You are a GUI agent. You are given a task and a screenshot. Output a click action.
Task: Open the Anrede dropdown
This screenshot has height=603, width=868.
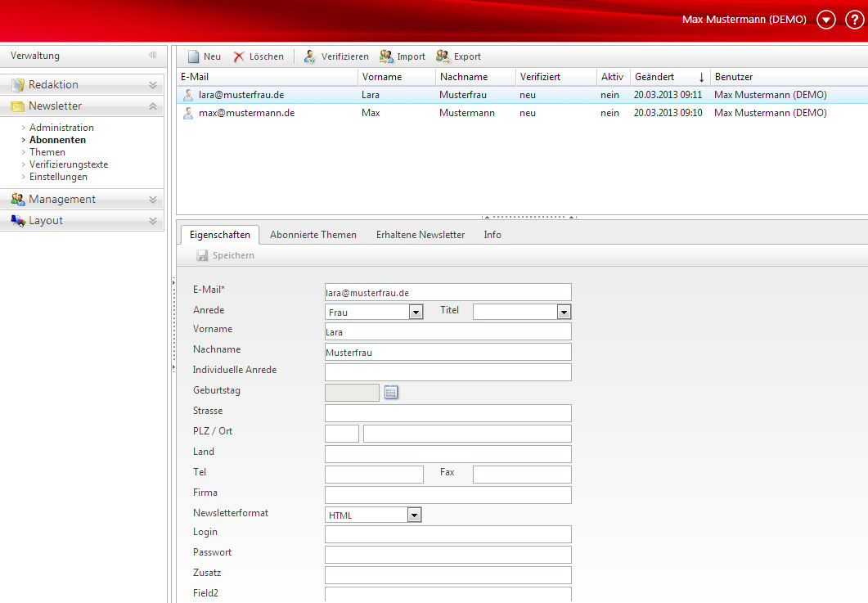416,313
